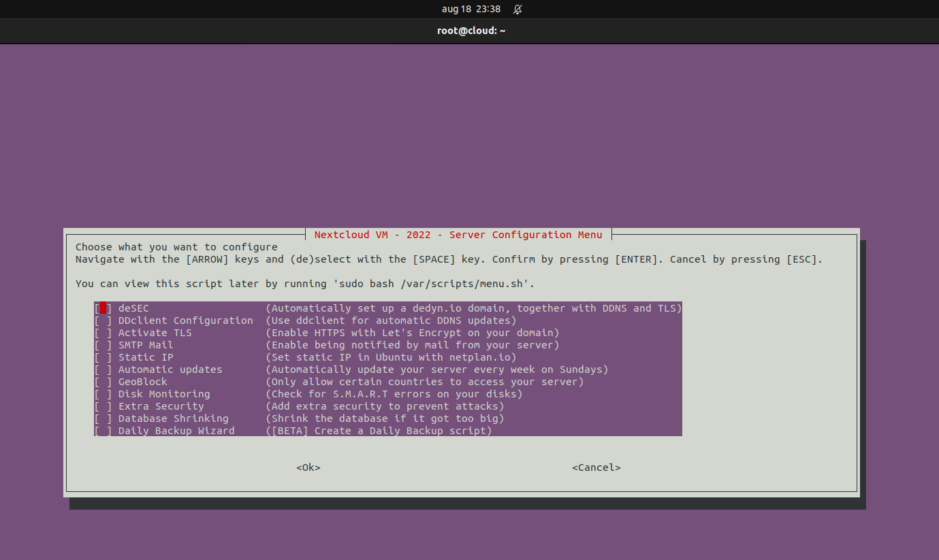Check the Extra Security option
Image resolution: width=939 pixels, height=560 pixels.
click(x=101, y=406)
